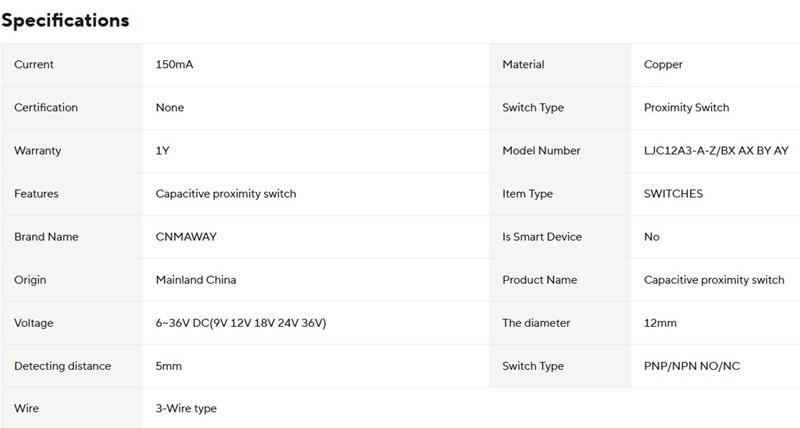Select the Certification label cell
Screen dimensions: 800x428
(71, 108)
